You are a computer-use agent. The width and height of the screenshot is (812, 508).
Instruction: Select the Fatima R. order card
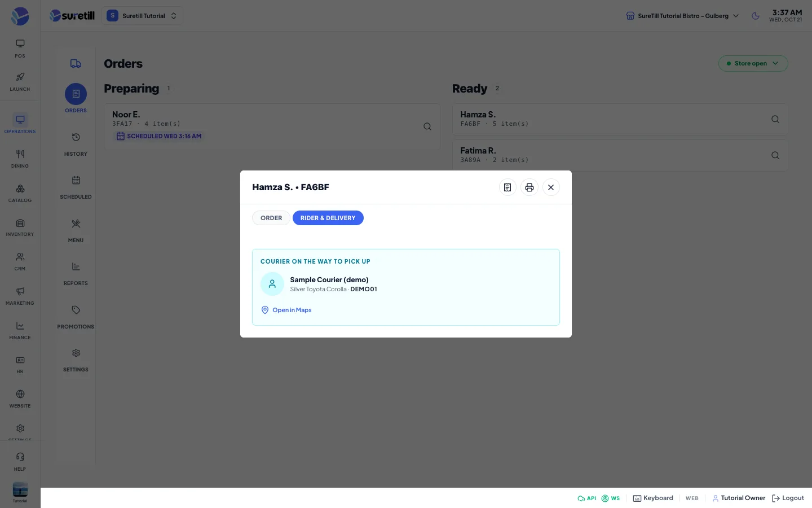[620, 155]
